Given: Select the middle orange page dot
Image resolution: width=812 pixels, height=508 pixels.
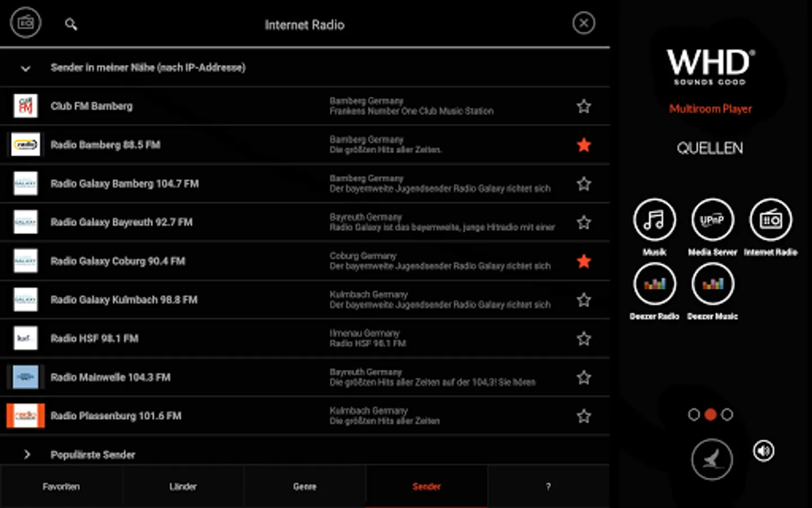Looking at the screenshot, I should point(710,415).
